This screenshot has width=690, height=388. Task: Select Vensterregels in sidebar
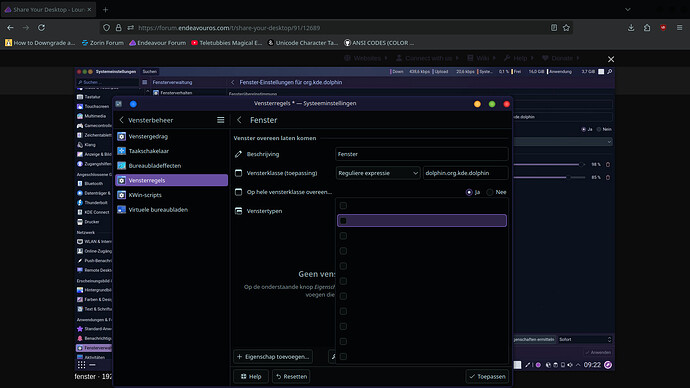pos(172,180)
